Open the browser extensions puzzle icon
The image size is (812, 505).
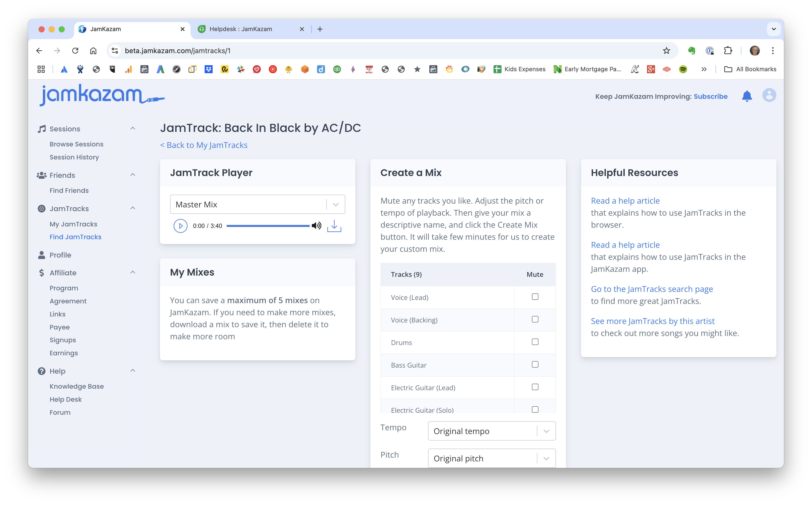pyautogui.click(x=728, y=51)
